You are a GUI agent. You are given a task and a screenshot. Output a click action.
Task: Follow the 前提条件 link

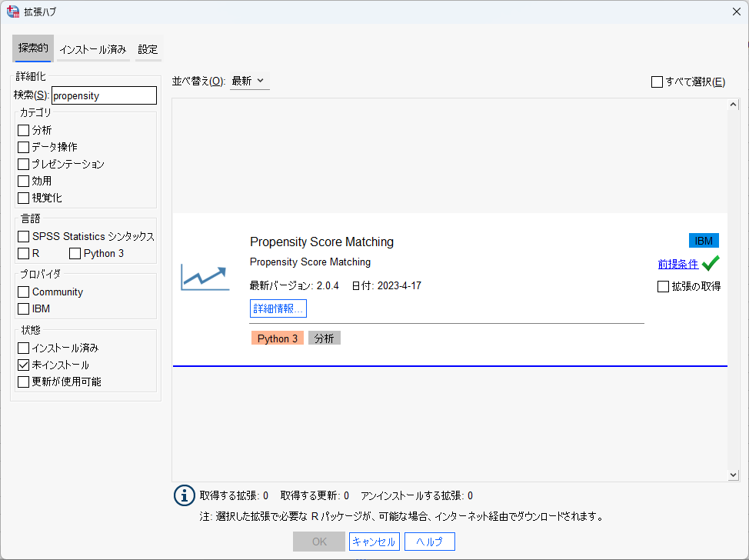coord(677,264)
